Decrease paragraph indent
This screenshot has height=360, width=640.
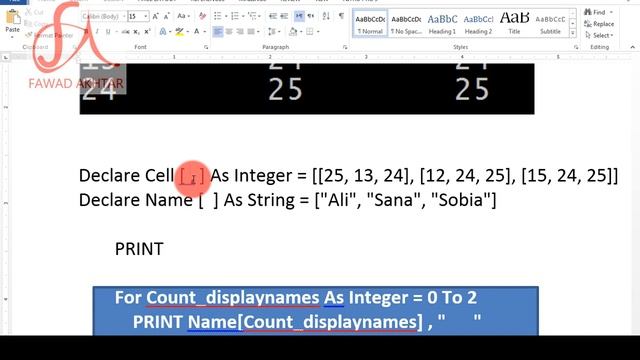coord(273,16)
